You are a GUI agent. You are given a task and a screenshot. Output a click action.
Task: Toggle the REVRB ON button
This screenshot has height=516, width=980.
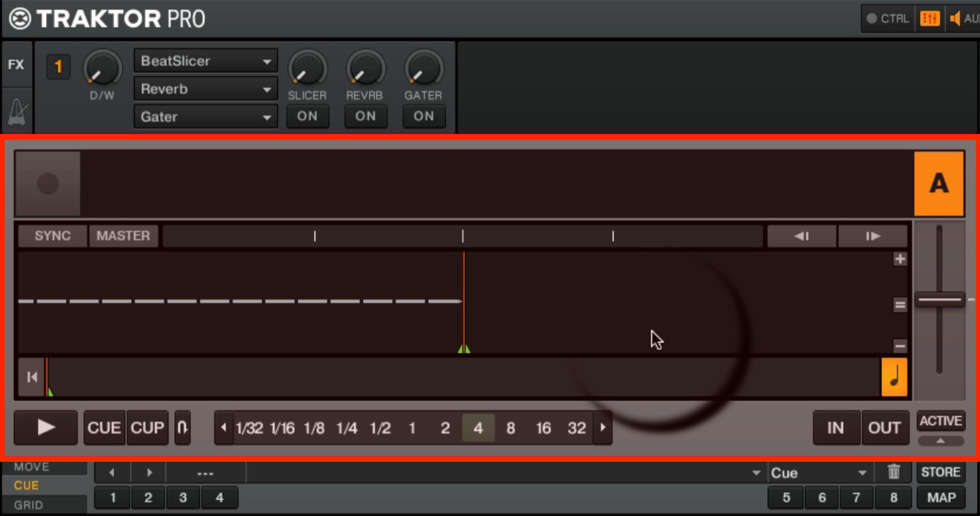click(365, 116)
